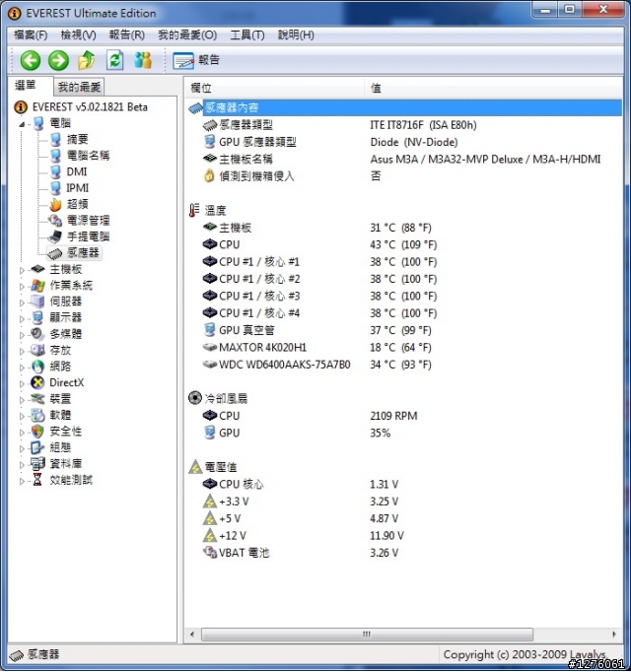Click the 軟體 software icon in tree
This screenshot has height=672, width=631.
[x=37, y=415]
